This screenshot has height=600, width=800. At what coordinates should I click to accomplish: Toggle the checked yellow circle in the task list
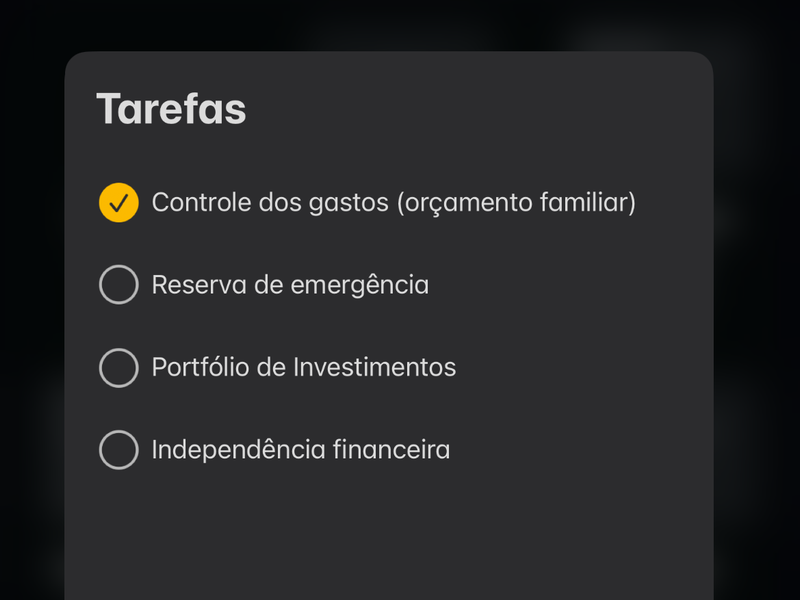(119, 203)
